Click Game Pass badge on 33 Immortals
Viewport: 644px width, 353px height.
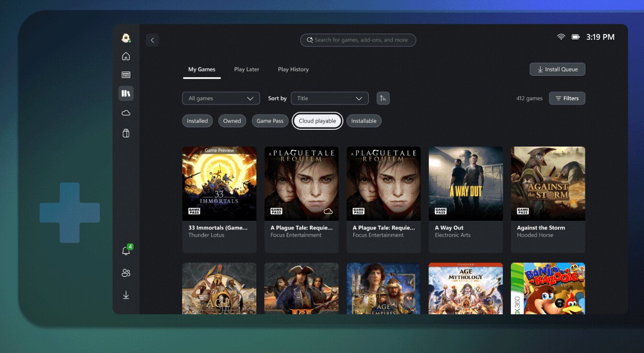(194, 211)
